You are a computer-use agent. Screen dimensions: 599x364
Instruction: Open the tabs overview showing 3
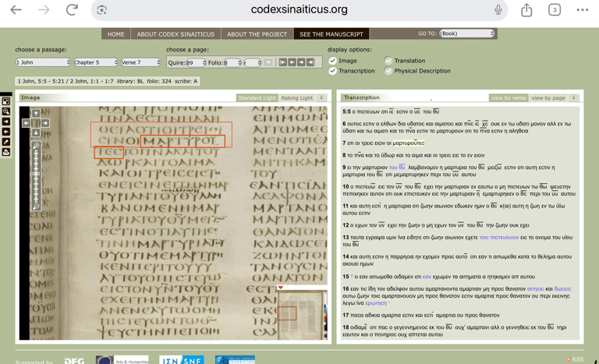coord(555,9)
